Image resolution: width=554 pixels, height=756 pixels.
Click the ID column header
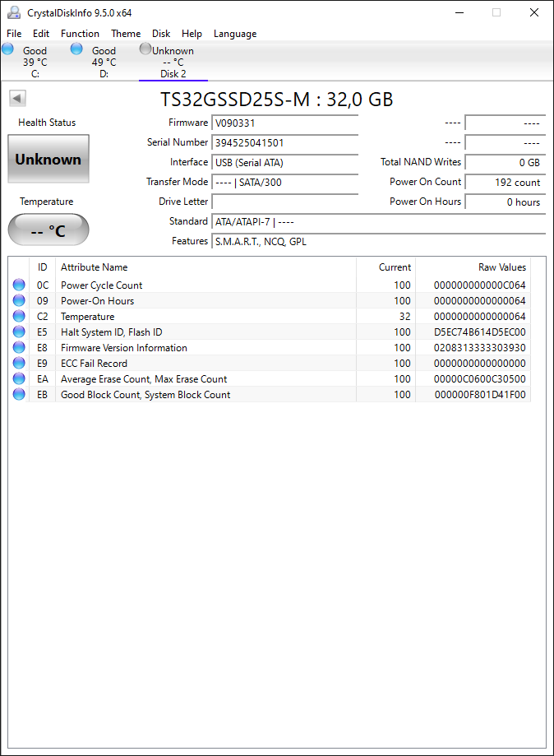click(x=43, y=267)
